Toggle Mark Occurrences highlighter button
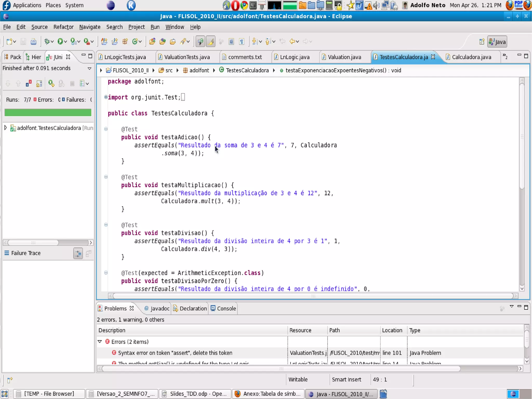The image size is (532, 399). tap(211, 41)
